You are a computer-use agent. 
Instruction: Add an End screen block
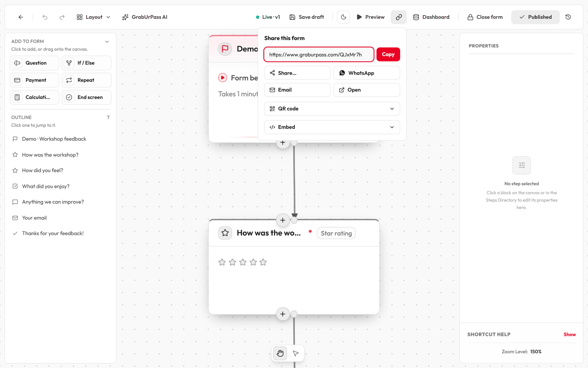[86, 97]
